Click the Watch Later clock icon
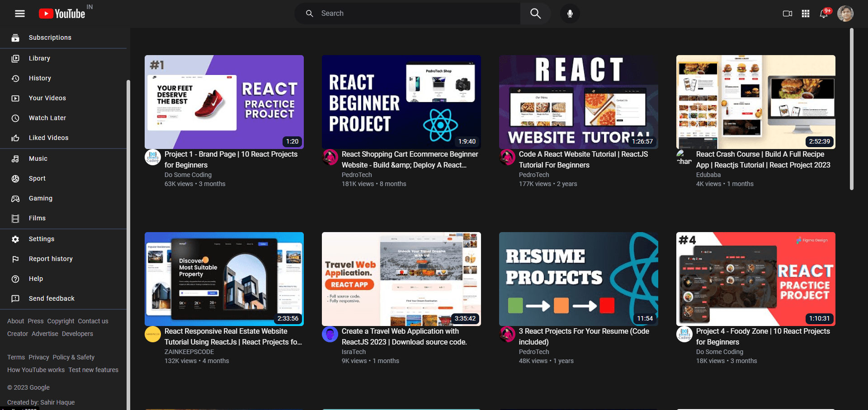Image resolution: width=868 pixels, height=410 pixels. tap(15, 118)
